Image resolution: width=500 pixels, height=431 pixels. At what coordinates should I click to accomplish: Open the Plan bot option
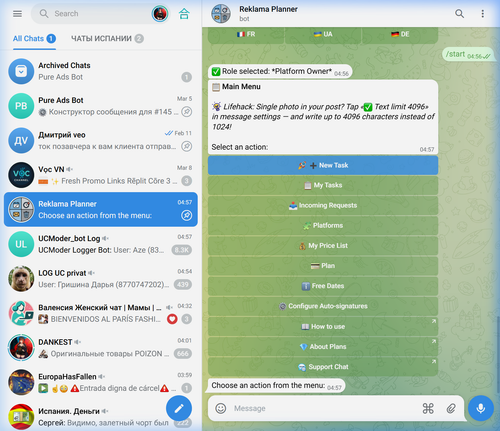coord(323,266)
